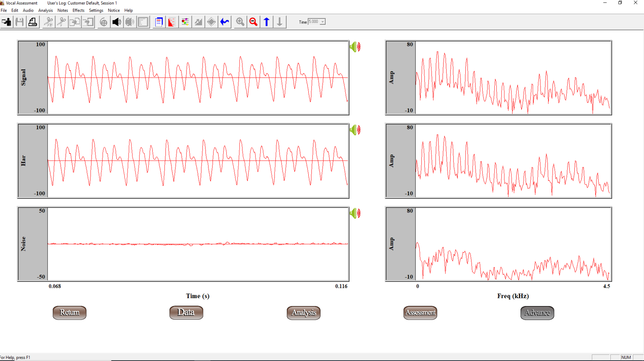Click the grayed-out speaker icon
644x361 pixels.
pos(130,22)
